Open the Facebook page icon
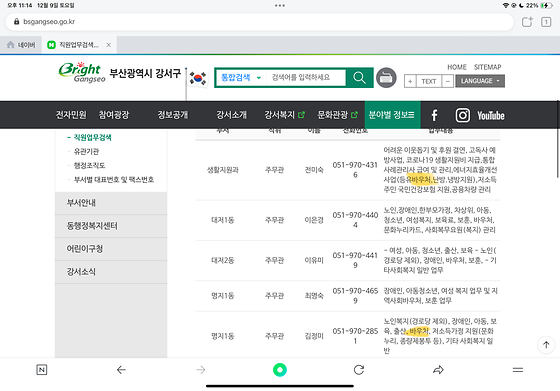560x391 pixels. (434, 115)
